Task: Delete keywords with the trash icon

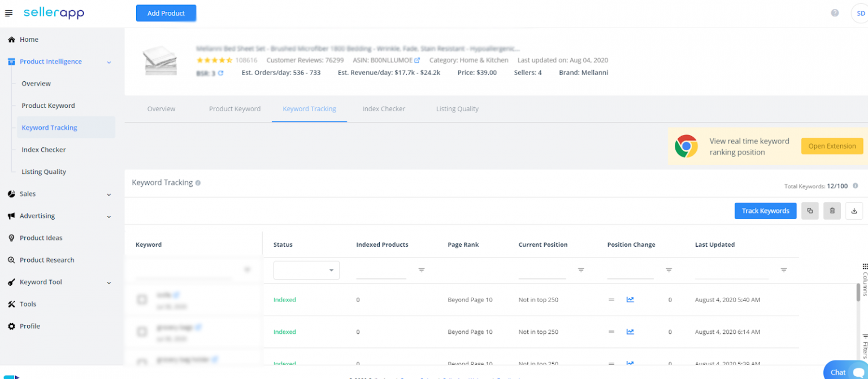Action: 832,211
